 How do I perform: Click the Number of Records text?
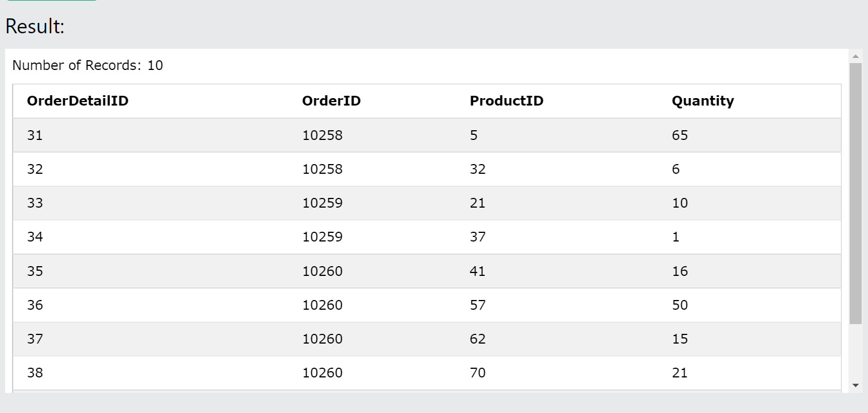click(87, 65)
